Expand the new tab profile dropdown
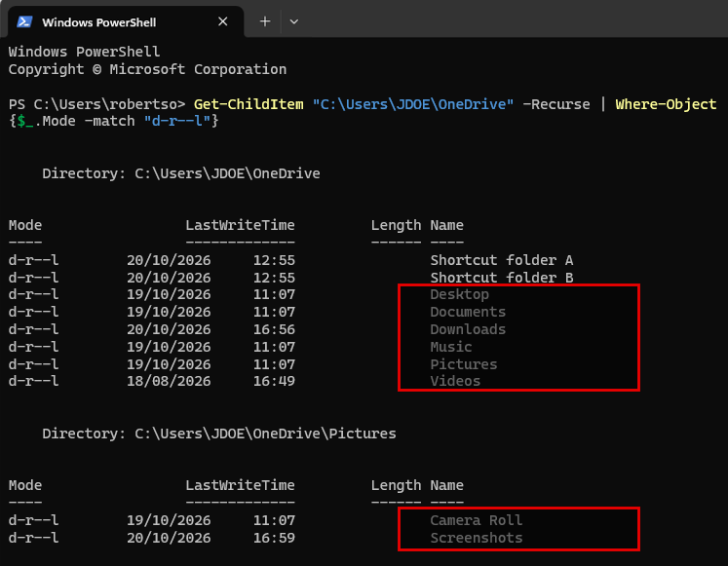Viewport: 728px width, 566px height. [x=294, y=21]
